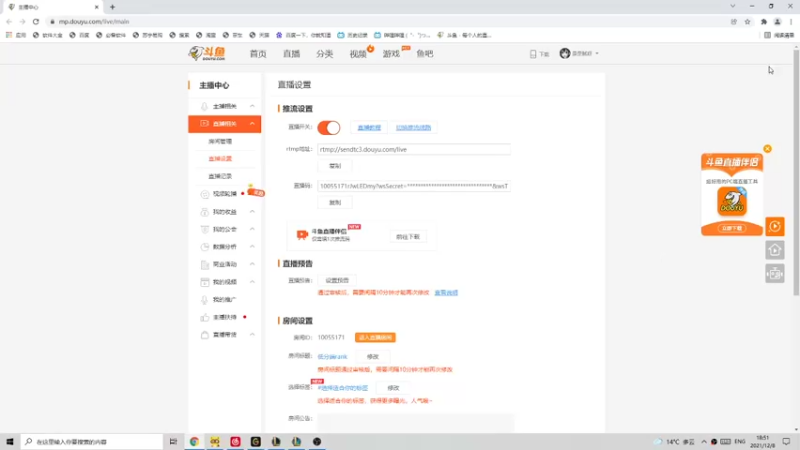Open the 查看说明 link
800x450 pixels.
(x=446, y=293)
